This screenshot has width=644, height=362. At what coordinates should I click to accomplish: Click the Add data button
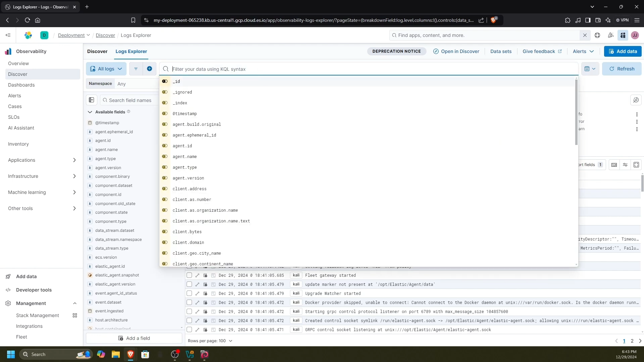pyautogui.click(x=623, y=51)
